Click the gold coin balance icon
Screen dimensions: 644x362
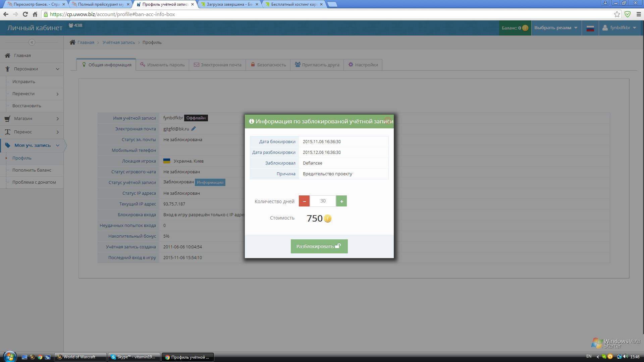pyautogui.click(x=525, y=28)
